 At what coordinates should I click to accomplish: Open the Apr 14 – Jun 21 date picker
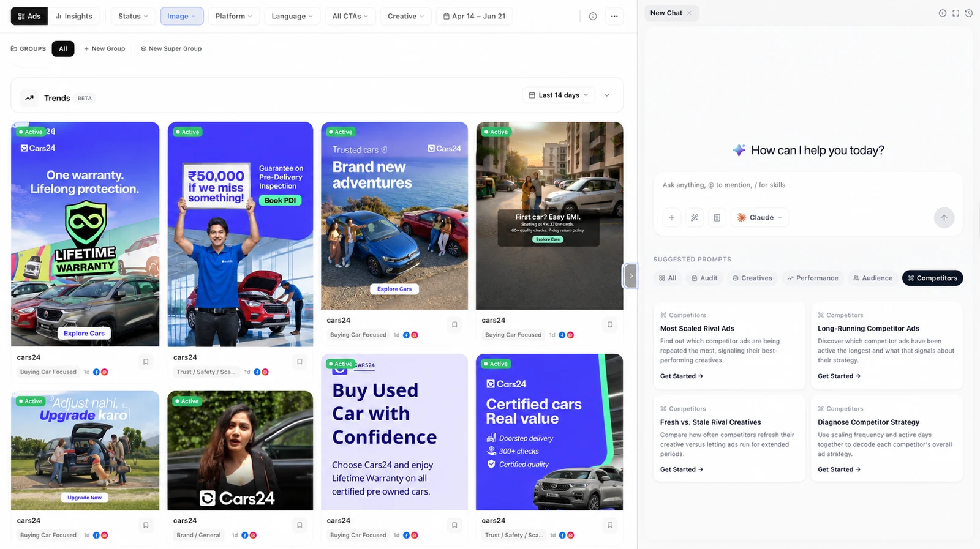475,17
